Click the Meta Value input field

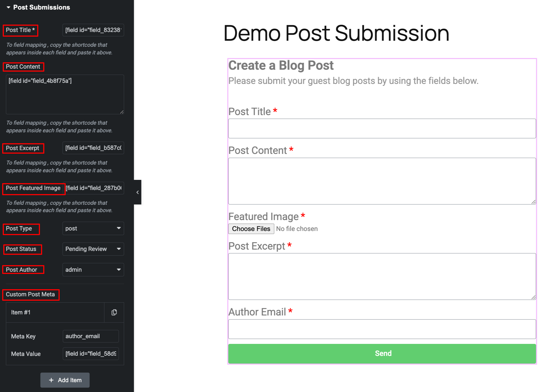(91, 354)
